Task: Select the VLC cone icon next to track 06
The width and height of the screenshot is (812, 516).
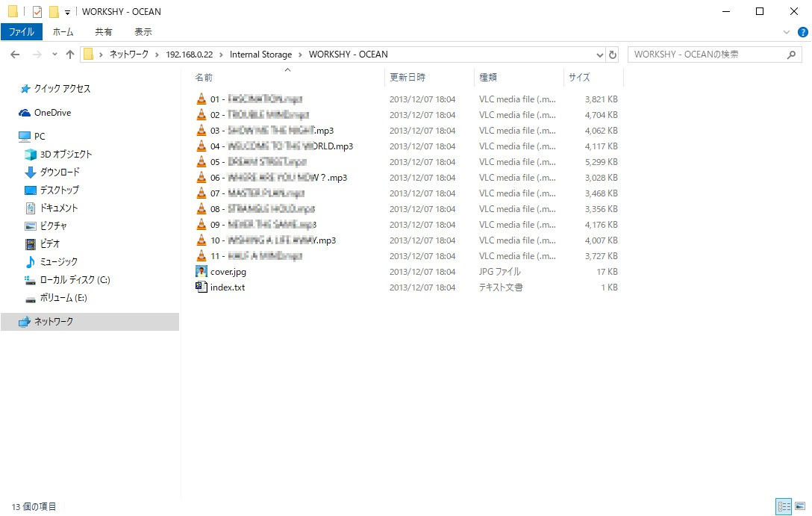Action: 201,177
